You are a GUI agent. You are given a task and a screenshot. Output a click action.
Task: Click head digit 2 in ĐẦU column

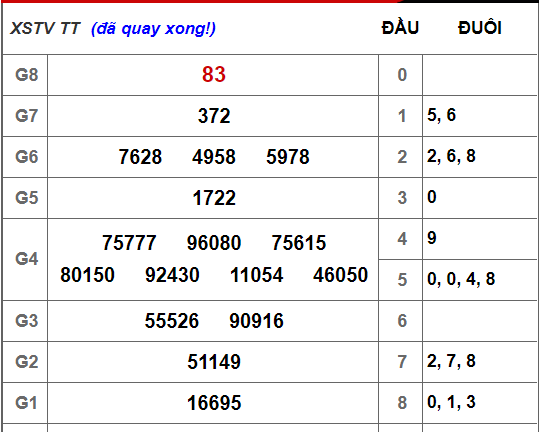[402, 157]
